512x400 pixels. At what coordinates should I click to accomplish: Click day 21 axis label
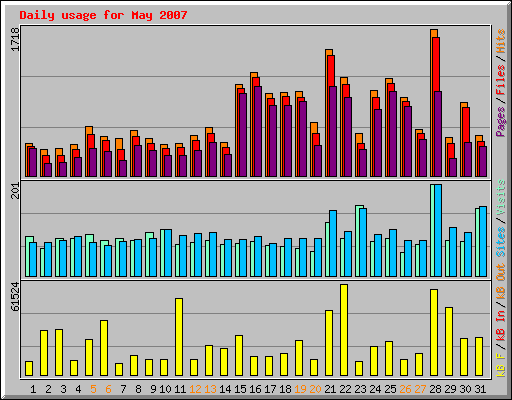[330, 389]
